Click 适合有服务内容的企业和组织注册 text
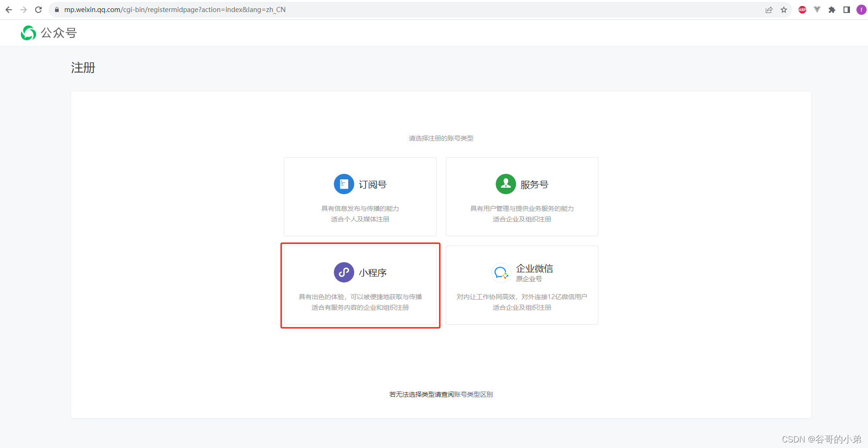The image size is (868, 448). pos(360,307)
